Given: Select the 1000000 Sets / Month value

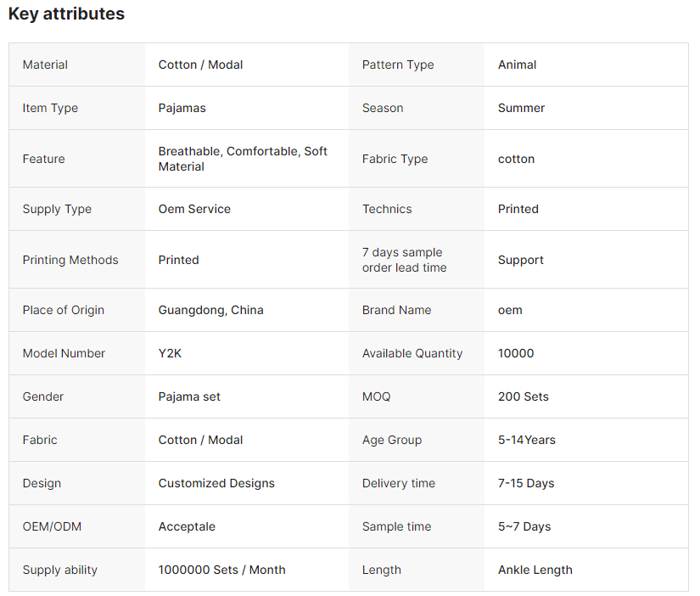Looking at the screenshot, I should [221, 570].
